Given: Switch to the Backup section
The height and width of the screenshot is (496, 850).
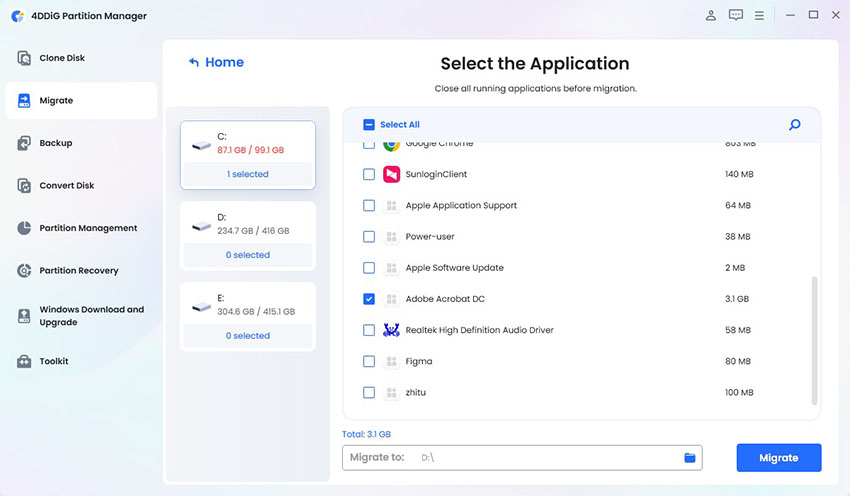Looking at the screenshot, I should [81, 143].
